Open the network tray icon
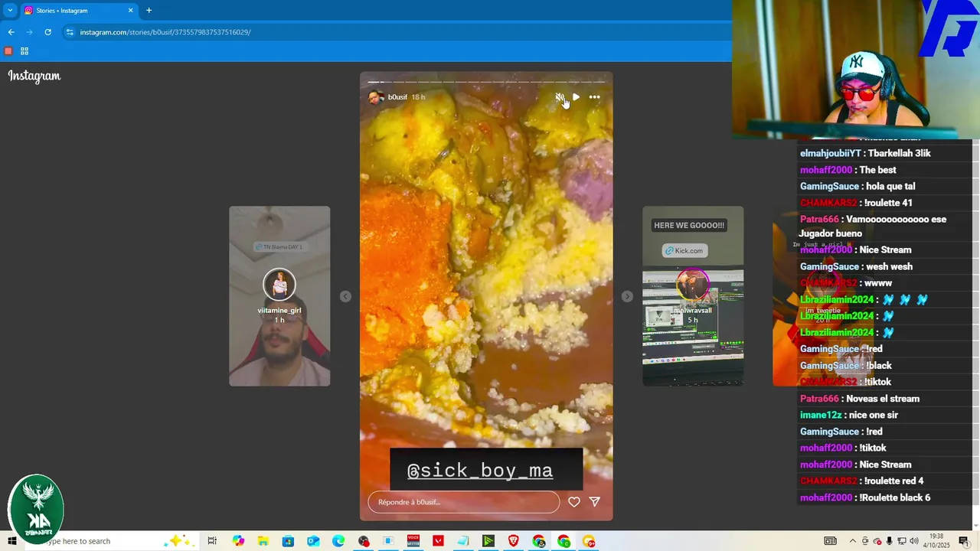This screenshot has height=551, width=980. [x=901, y=541]
